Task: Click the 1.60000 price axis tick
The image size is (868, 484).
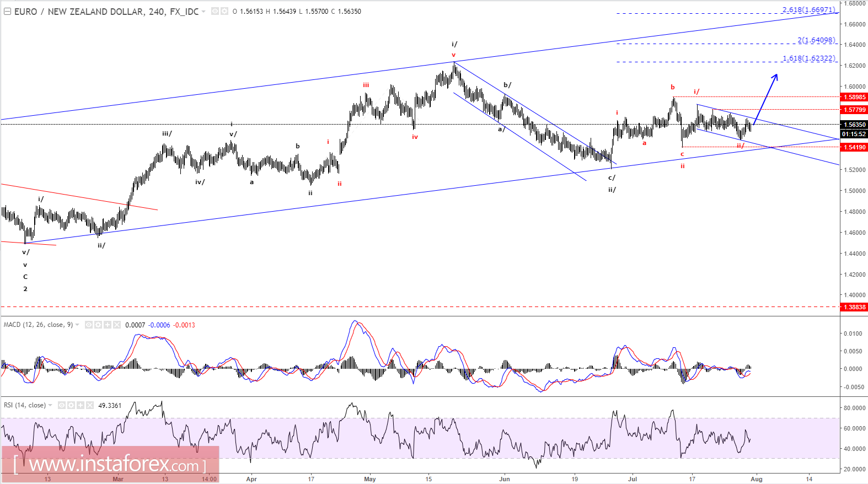Action: (x=854, y=87)
